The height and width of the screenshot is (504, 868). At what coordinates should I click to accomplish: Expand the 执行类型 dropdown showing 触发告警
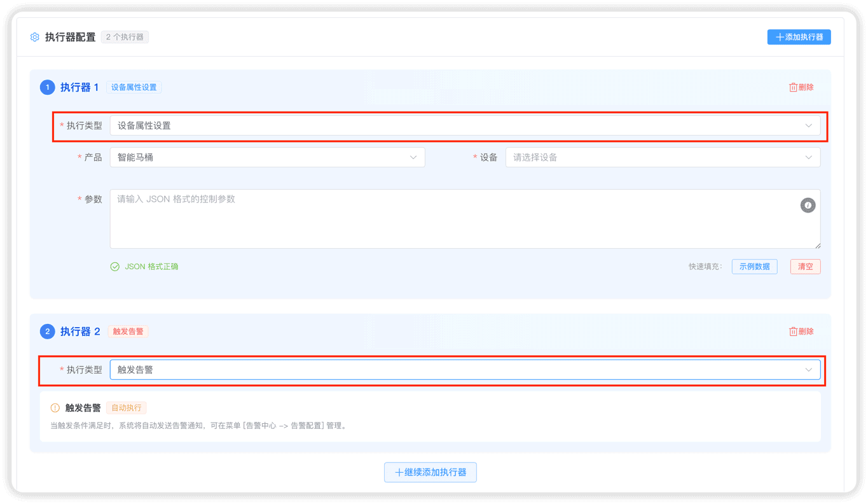tap(464, 370)
